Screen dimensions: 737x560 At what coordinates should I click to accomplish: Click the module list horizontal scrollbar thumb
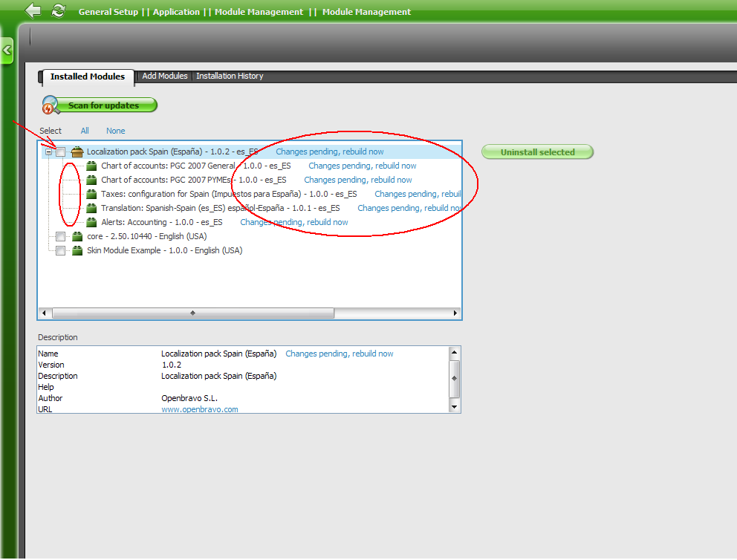193,313
